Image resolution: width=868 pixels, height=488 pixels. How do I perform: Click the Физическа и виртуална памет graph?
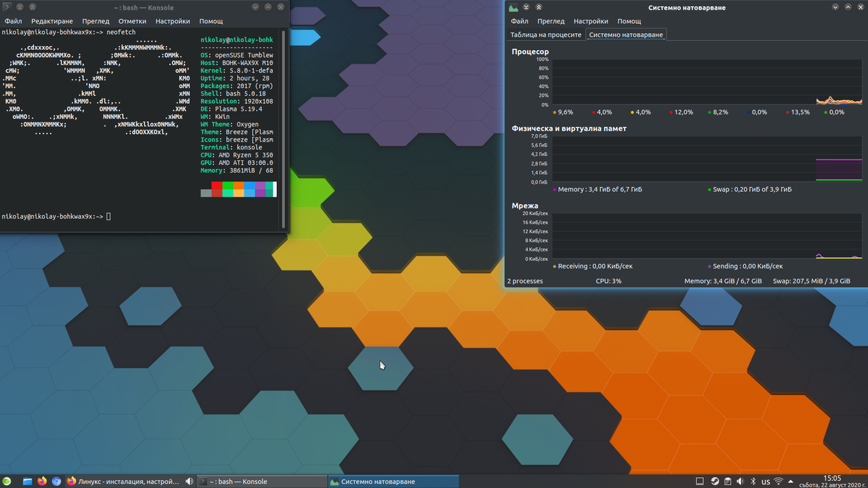point(707,159)
